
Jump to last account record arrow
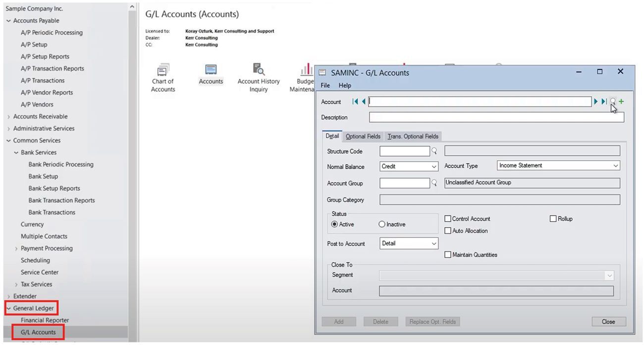[604, 102]
